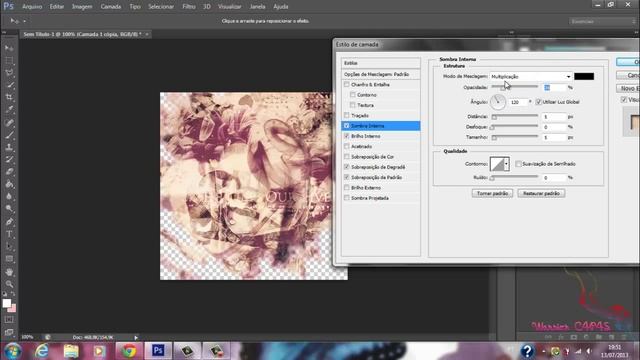Select the Dodge tool

(x=9, y=209)
